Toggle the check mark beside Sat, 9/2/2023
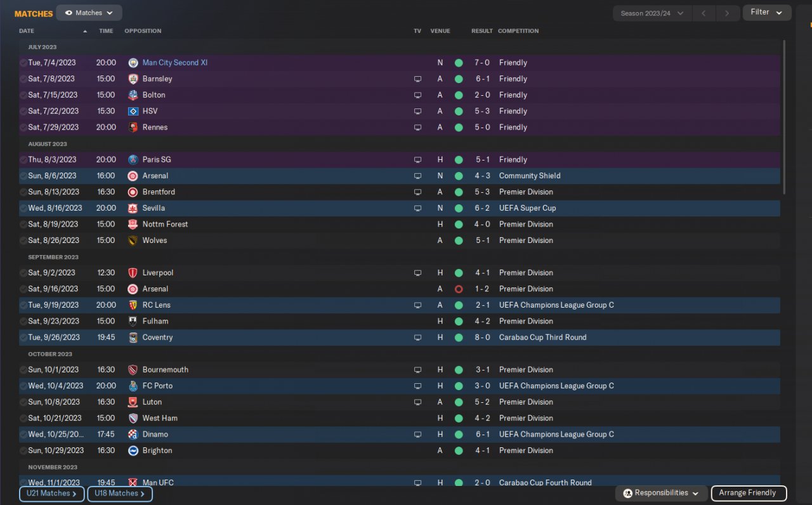The image size is (812, 505). click(23, 273)
